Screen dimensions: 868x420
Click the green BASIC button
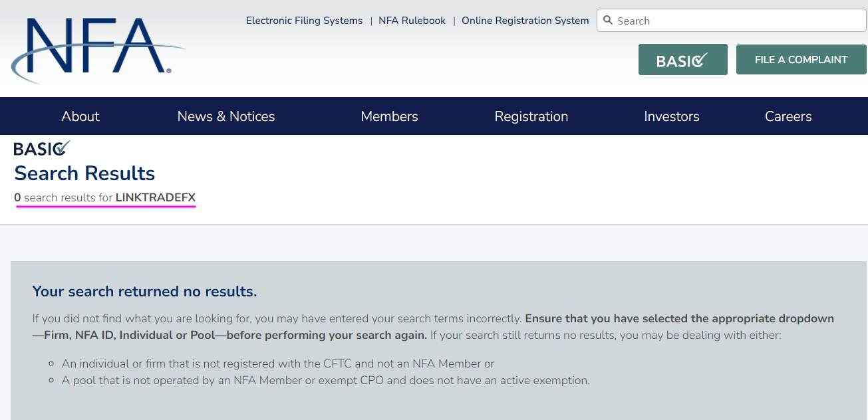(682, 59)
